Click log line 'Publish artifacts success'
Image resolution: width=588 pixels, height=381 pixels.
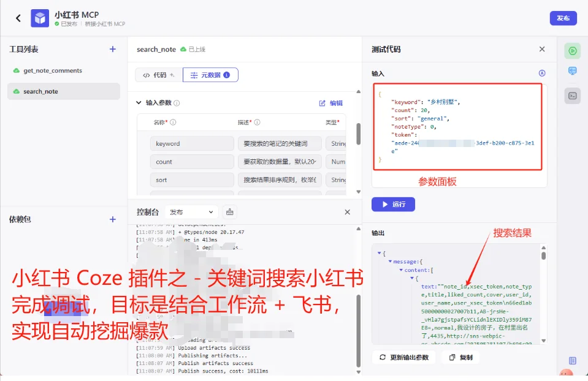tap(215, 363)
